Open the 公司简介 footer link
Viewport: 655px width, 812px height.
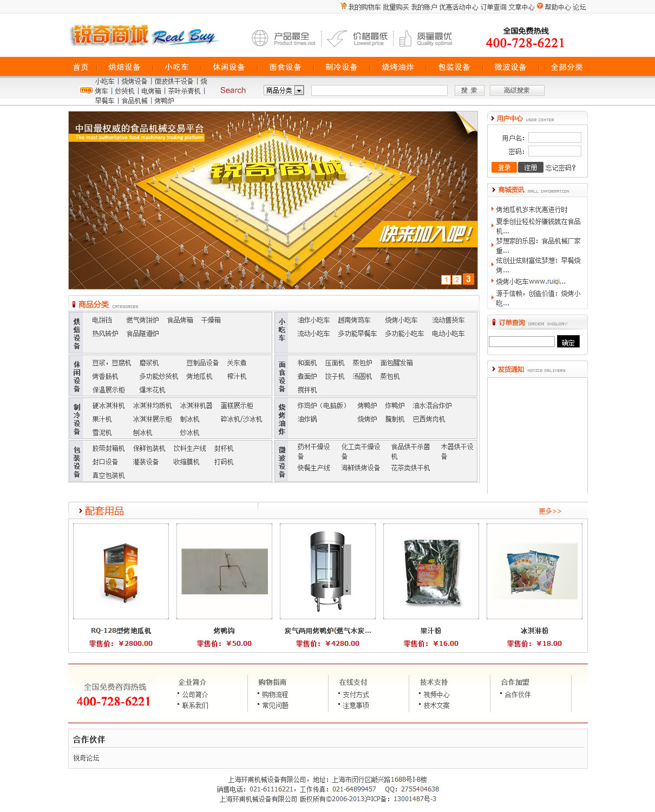point(195,695)
